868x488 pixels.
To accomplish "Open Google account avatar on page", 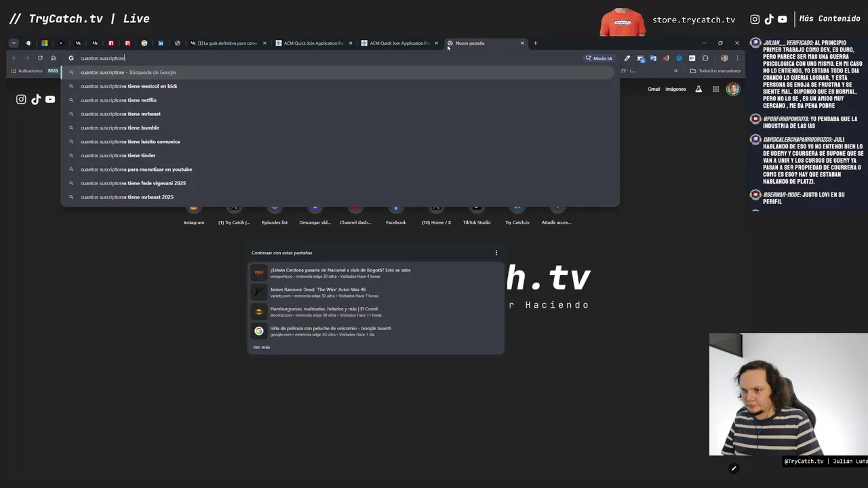I will pos(733,89).
